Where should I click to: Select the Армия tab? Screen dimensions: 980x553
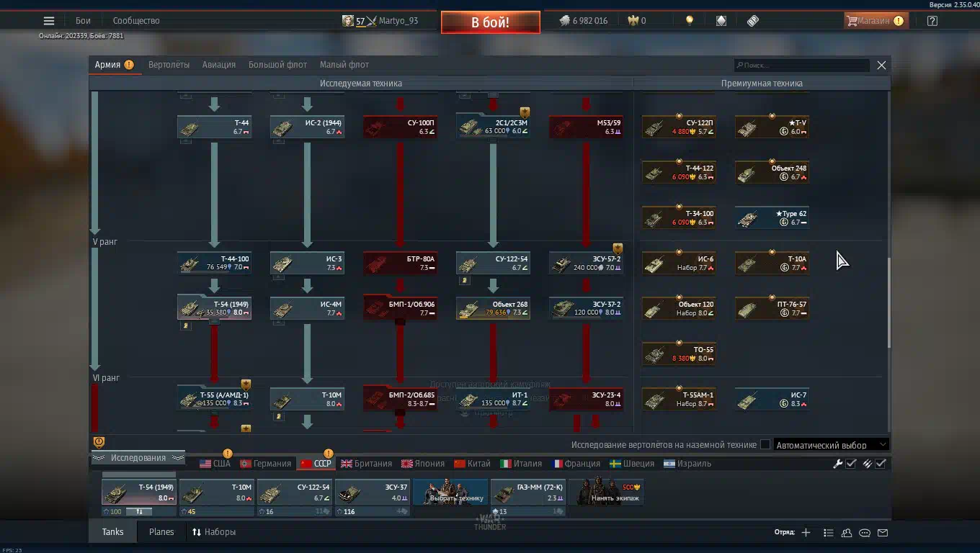point(114,65)
